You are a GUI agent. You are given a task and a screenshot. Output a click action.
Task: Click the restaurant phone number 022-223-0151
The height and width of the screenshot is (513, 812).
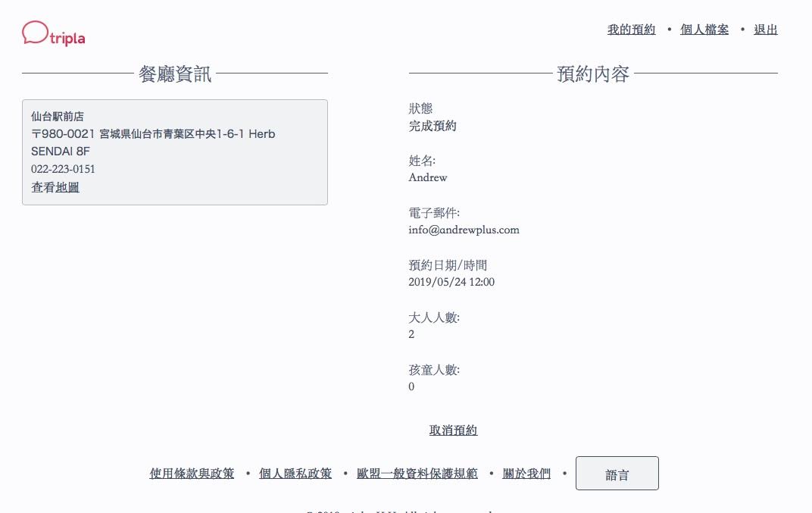63,169
